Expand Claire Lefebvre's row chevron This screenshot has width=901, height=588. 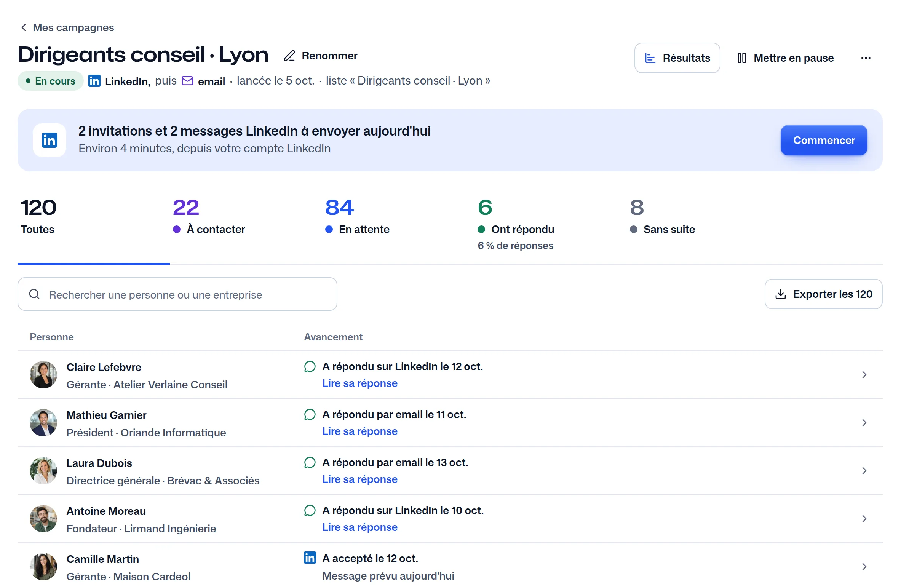[x=864, y=375]
